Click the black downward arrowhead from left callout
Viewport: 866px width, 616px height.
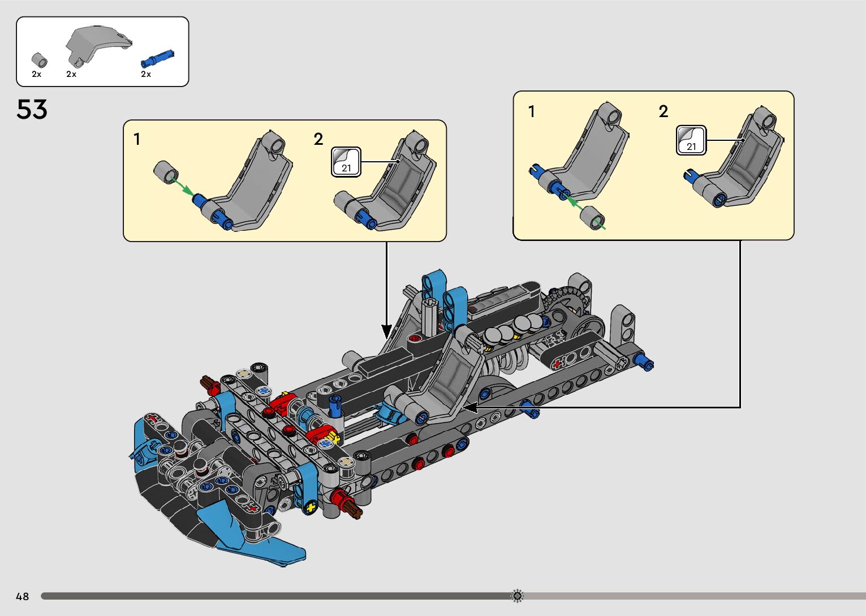pyautogui.click(x=386, y=331)
